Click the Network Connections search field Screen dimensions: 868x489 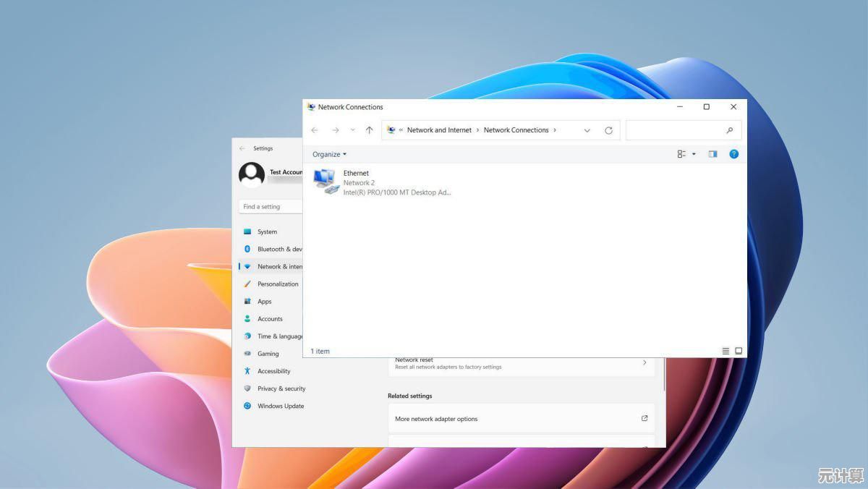tap(675, 130)
